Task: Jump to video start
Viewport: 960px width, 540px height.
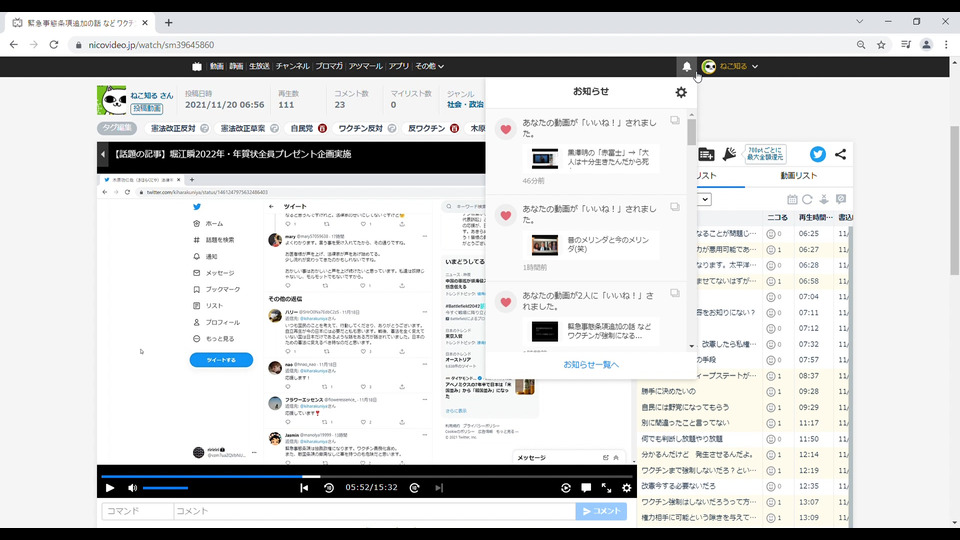Action: (x=304, y=488)
